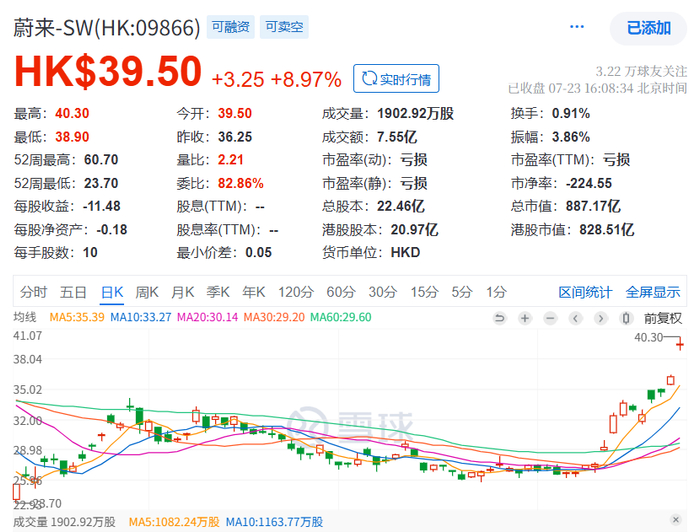The width and height of the screenshot is (700, 532).
Task: Switch to the 30分 interval tab
Action: (383, 292)
